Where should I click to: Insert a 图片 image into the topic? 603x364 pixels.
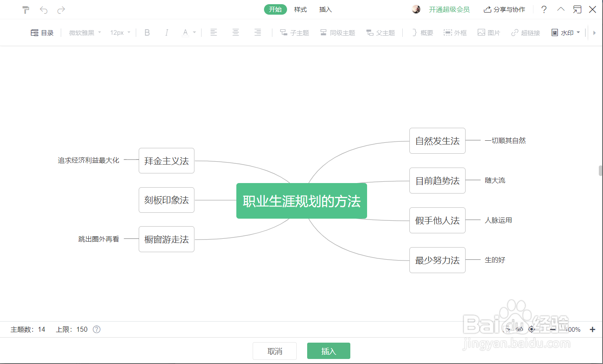pyautogui.click(x=489, y=32)
